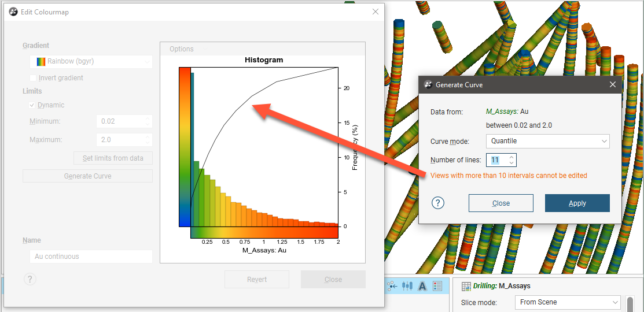Toggle the Invert gradient checkbox
The height and width of the screenshot is (312, 644).
point(33,78)
